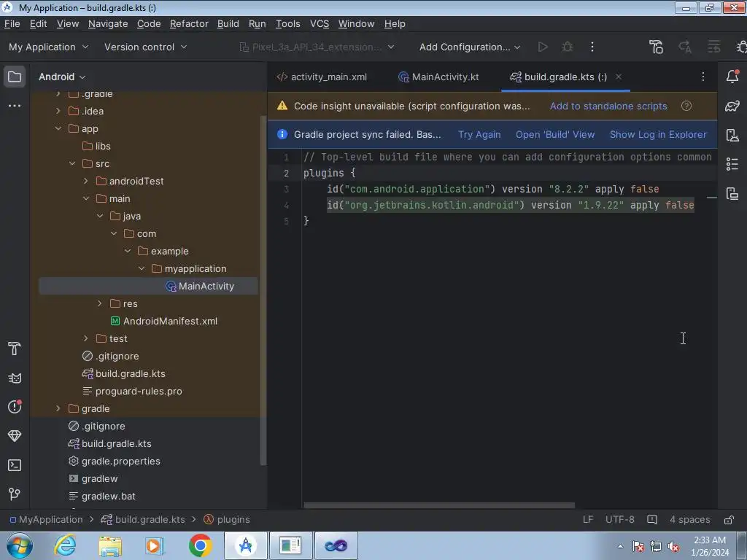The image size is (747, 560).
Task: Open the Running Devices icon in right sidebar
Action: pyautogui.click(x=732, y=193)
